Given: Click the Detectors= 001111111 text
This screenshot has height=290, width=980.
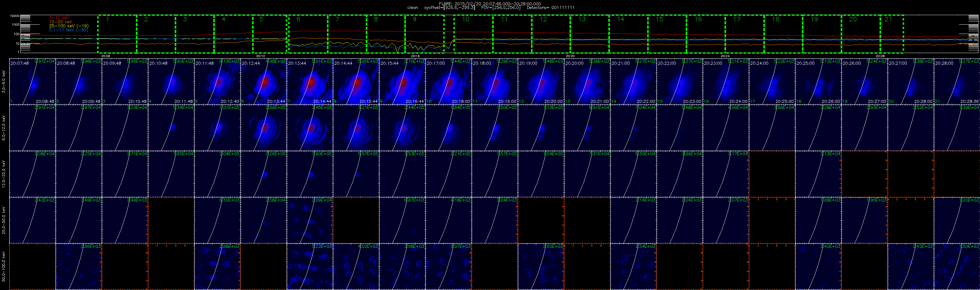Looking at the screenshot, I should point(550,8).
